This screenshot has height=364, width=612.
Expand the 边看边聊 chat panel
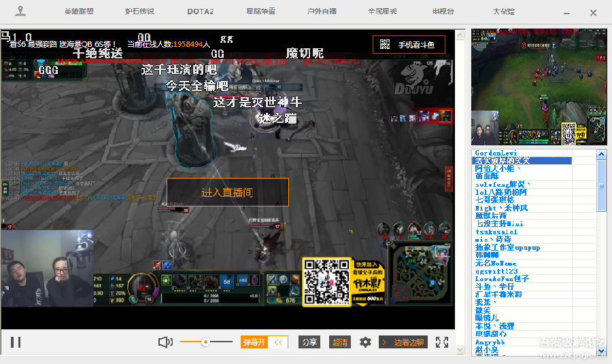click(403, 342)
